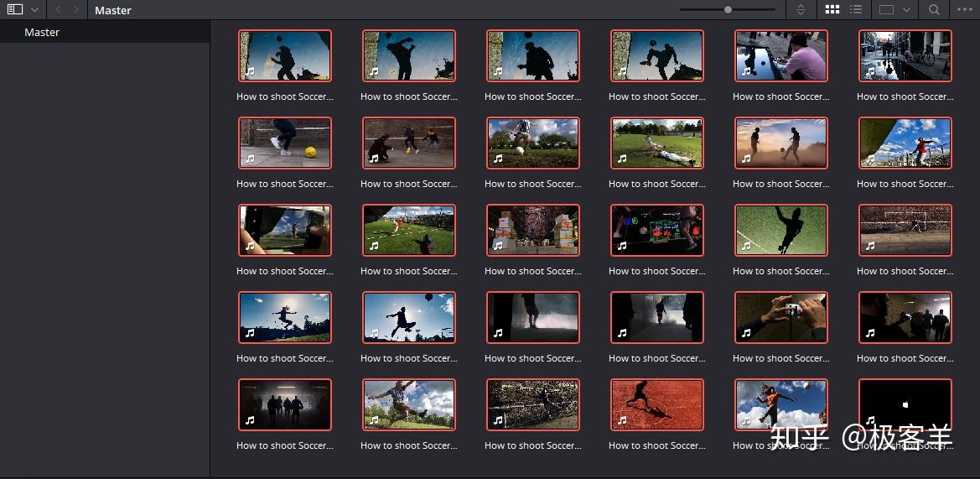Select neon-lit legs with ball clip
980x479 pixels.
(x=657, y=230)
